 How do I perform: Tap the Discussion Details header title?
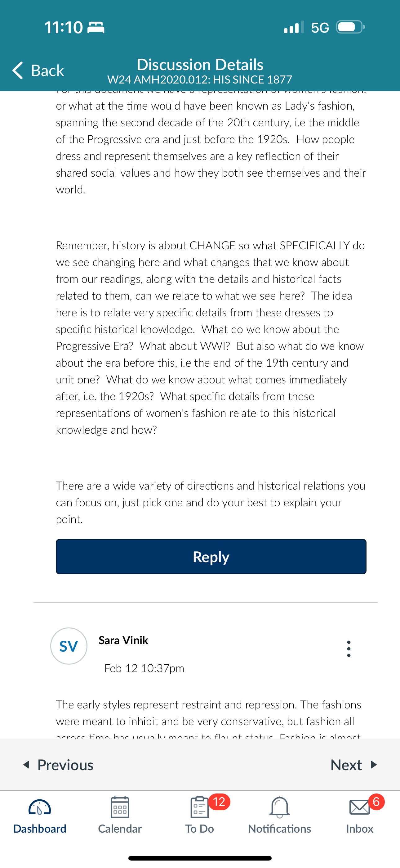tap(200, 64)
